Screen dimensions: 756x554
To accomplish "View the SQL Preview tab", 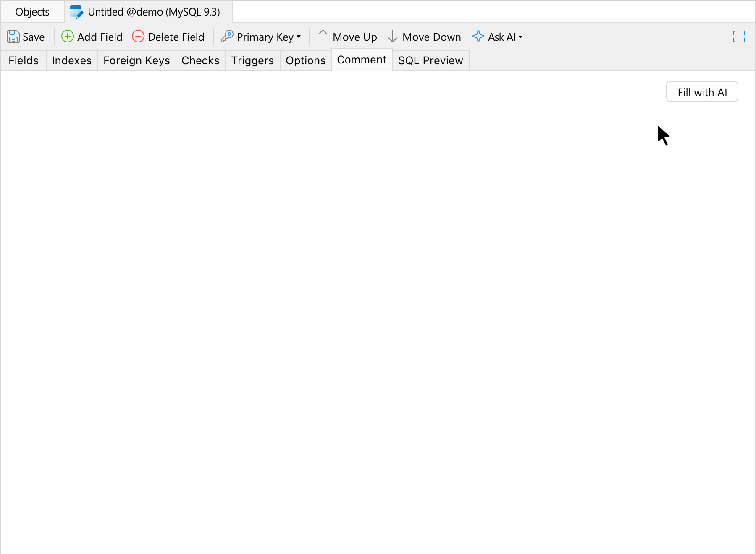I will point(431,60).
